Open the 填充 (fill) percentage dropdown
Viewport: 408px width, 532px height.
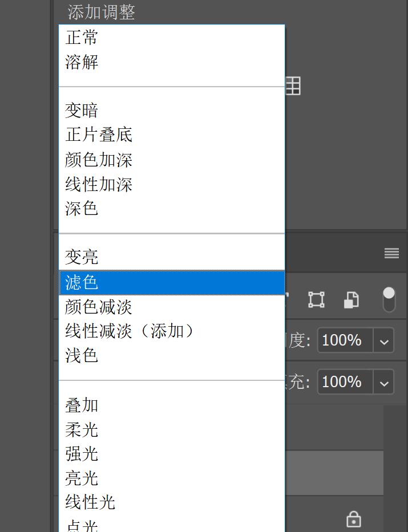[x=383, y=382]
